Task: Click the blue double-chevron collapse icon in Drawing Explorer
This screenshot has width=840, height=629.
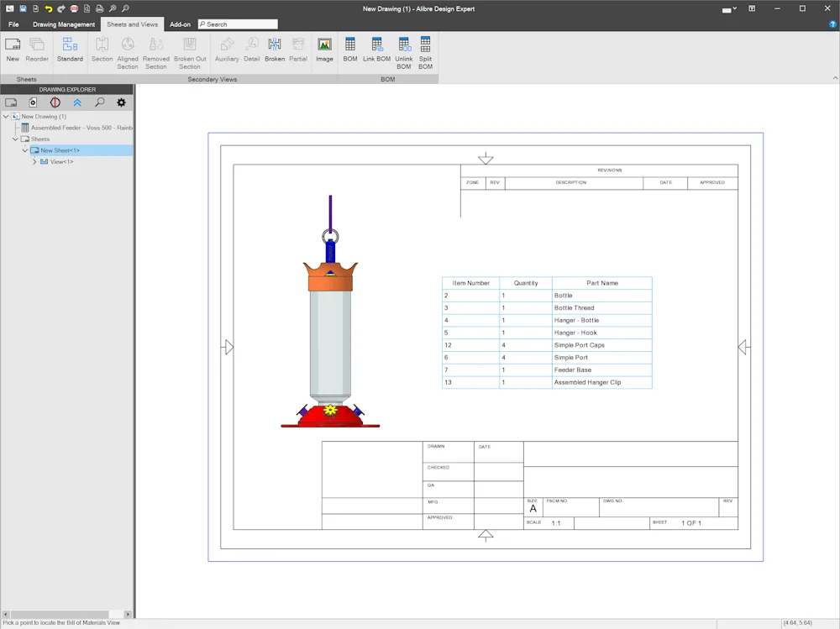Action: 77,102
